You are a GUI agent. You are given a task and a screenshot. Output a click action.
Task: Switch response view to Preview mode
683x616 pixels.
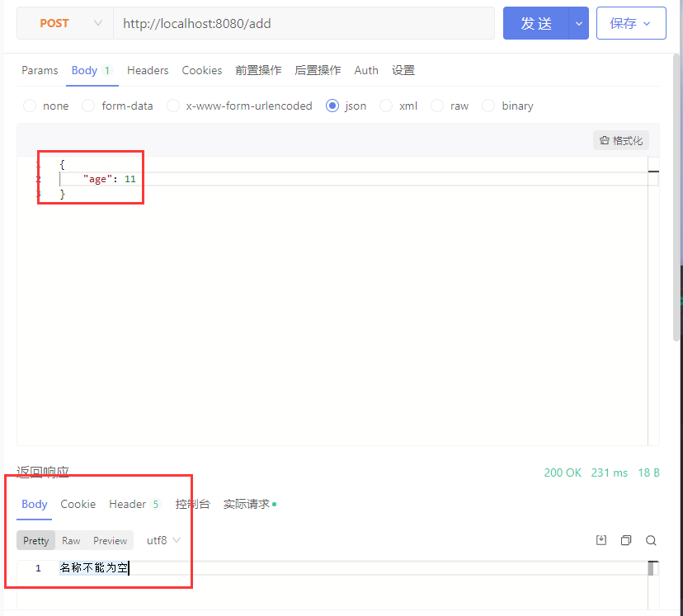110,540
